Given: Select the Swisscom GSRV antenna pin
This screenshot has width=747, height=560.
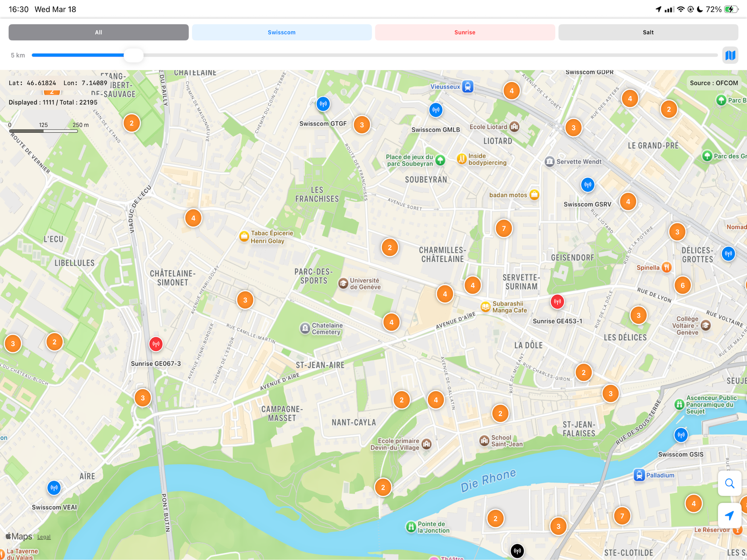Looking at the screenshot, I should pyautogui.click(x=588, y=185).
